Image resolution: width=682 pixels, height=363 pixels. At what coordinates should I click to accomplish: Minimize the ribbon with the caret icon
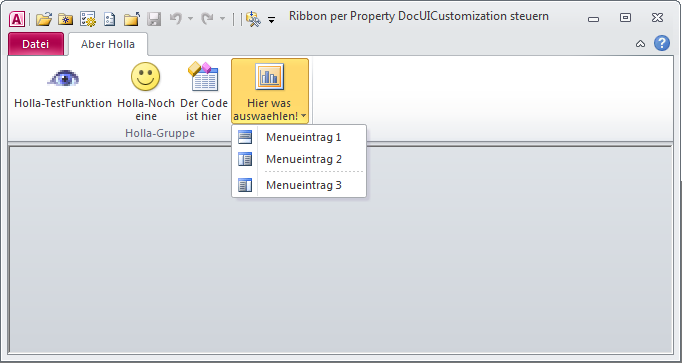click(640, 43)
